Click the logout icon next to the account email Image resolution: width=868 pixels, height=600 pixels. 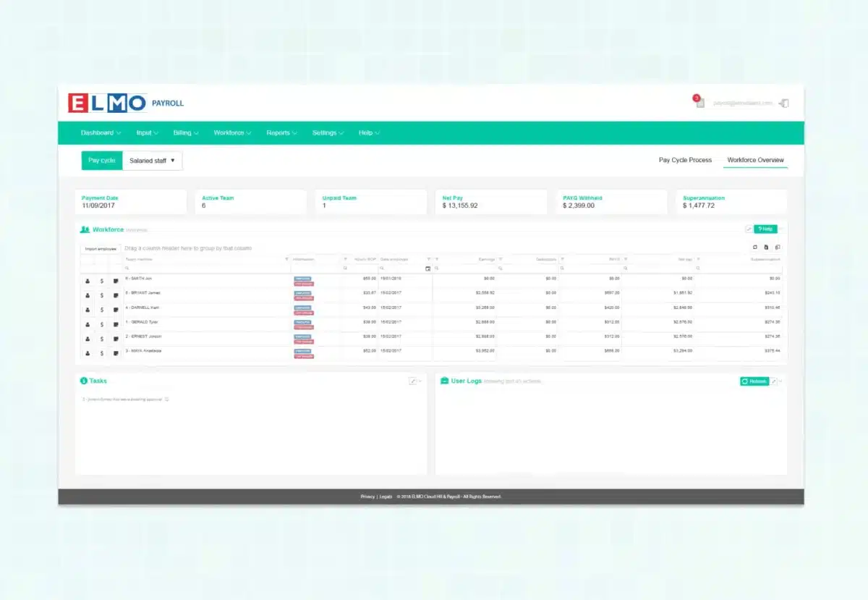tap(784, 103)
